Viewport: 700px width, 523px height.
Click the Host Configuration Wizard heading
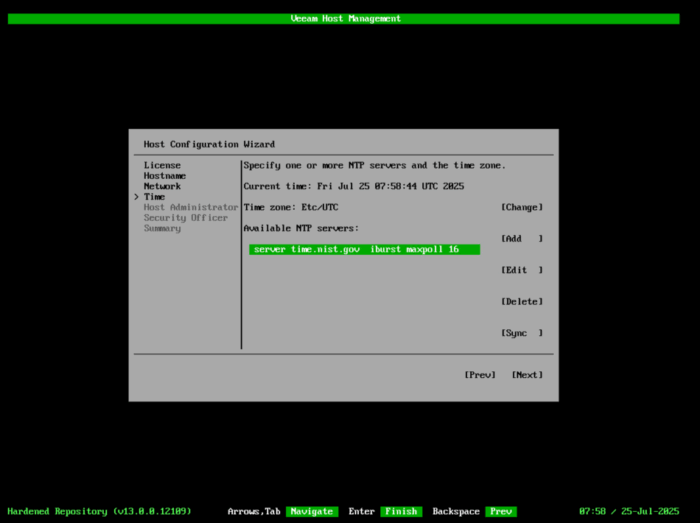[209, 144]
